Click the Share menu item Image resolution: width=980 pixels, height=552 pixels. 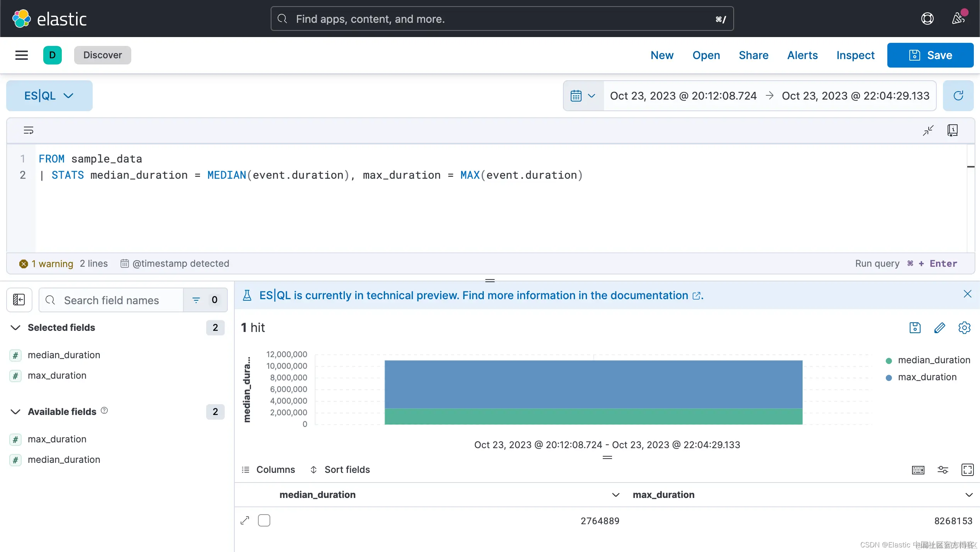click(x=753, y=55)
